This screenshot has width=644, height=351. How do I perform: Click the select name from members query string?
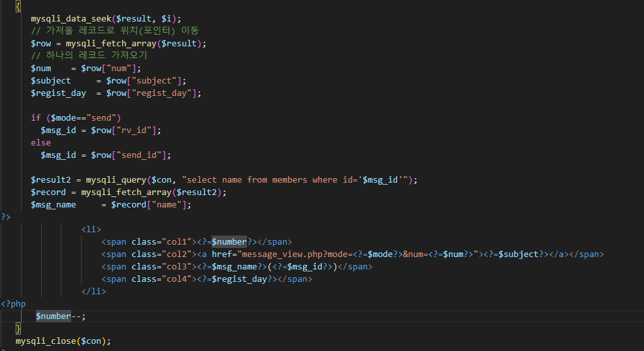295,180
